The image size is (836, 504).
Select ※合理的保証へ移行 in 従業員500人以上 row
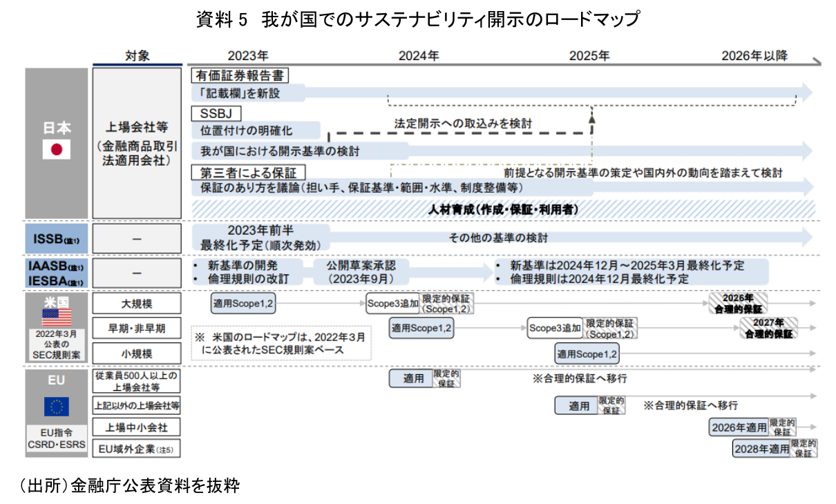pyautogui.click(x=579, y=378)
